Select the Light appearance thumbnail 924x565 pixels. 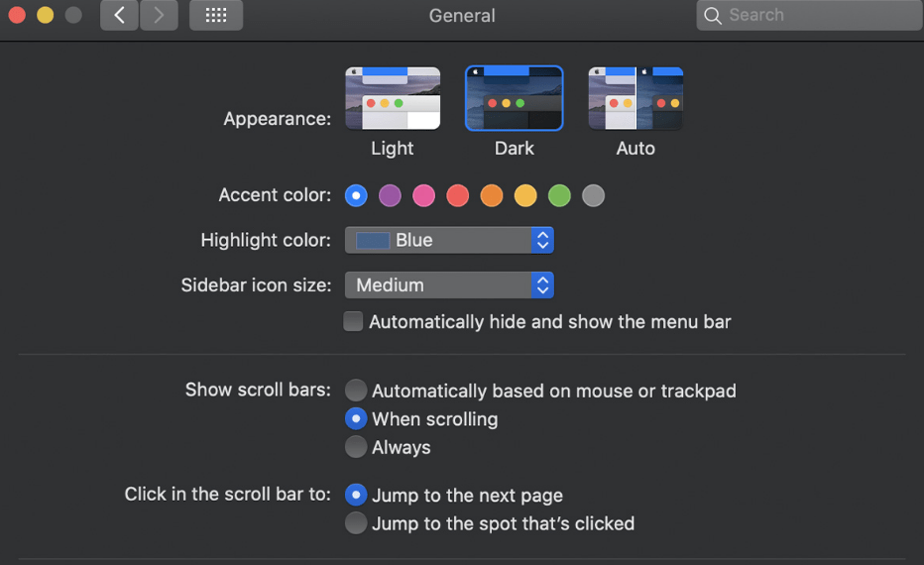[x=393, y=98]
